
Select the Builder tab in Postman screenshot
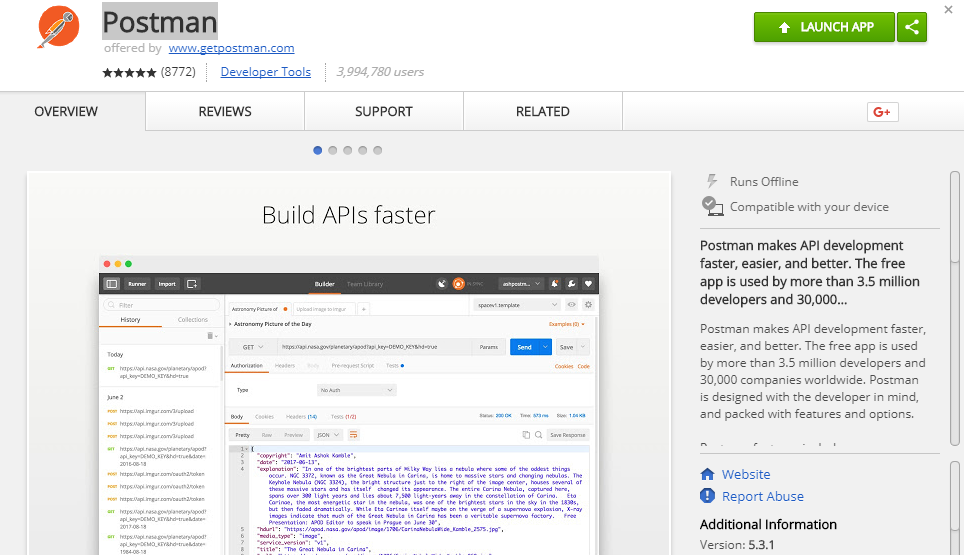pos(325,284)
